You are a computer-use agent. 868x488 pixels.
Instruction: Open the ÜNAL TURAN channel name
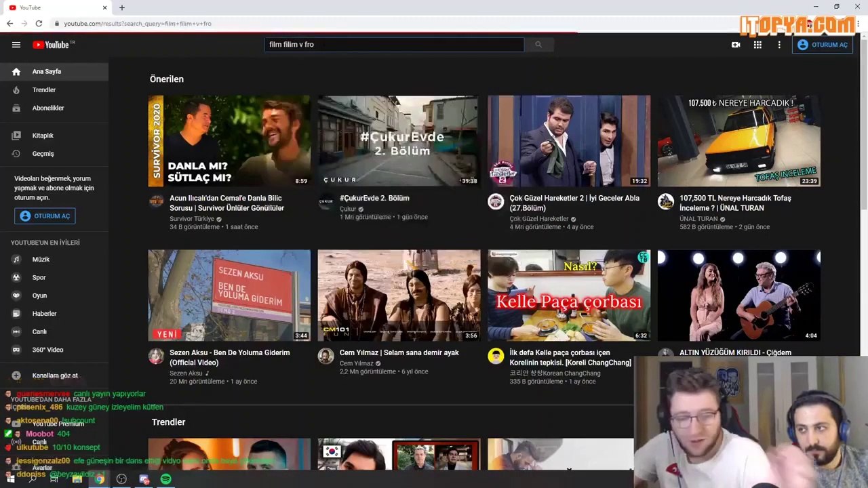(x=698, y=219)
